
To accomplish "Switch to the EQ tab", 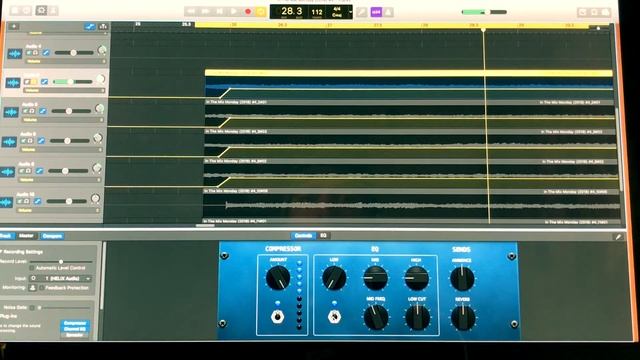I will 323,236.
